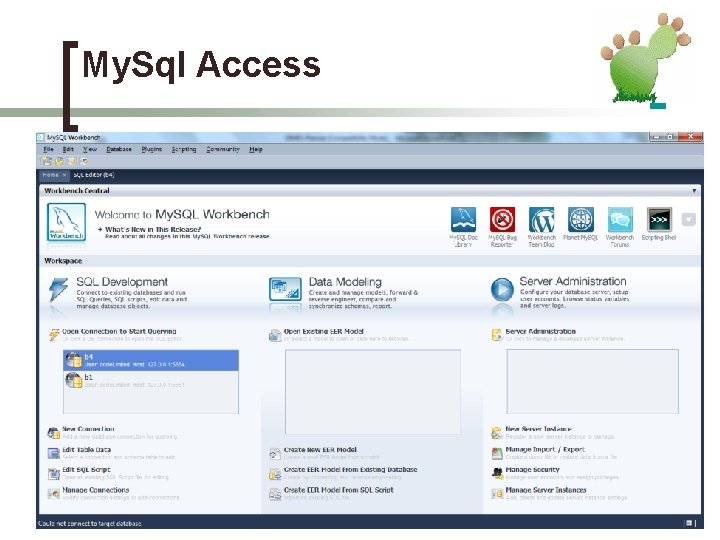The height and width of the screenshot is (540, 720).
Task: Click the New Server Instance icon
Action: click(497, 433)
